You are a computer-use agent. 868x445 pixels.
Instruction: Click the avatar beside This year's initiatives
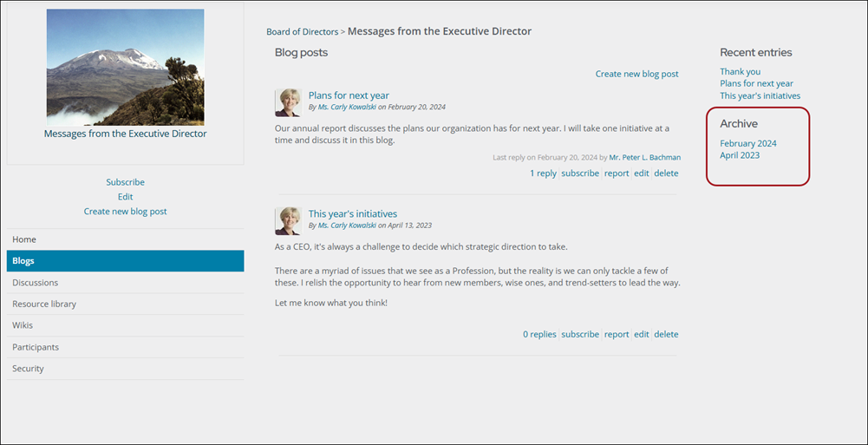(288, 221)
